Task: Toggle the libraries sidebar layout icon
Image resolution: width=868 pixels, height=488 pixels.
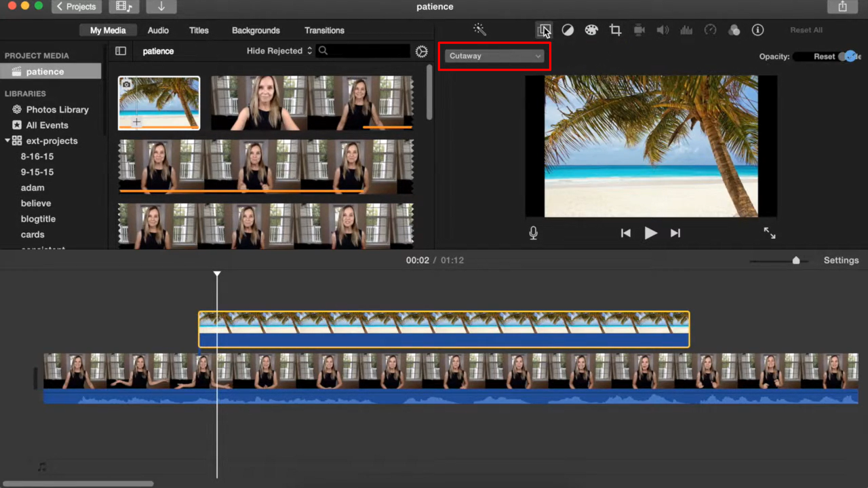Action: tap(121, 51)
